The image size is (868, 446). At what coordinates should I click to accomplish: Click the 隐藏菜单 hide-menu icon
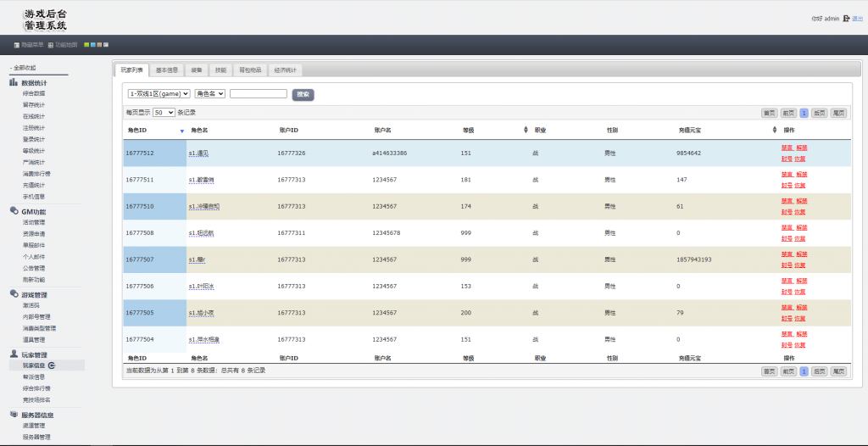coord(16,45)
